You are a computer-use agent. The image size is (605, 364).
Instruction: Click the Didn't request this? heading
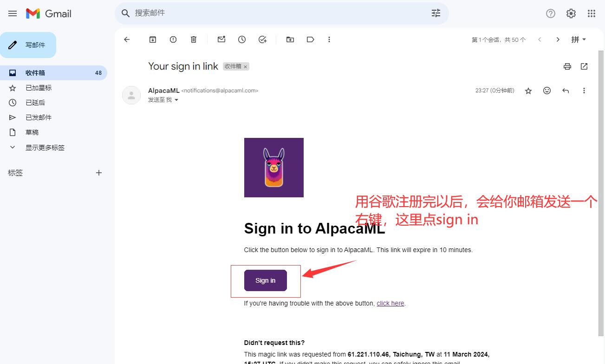(274, 343)
